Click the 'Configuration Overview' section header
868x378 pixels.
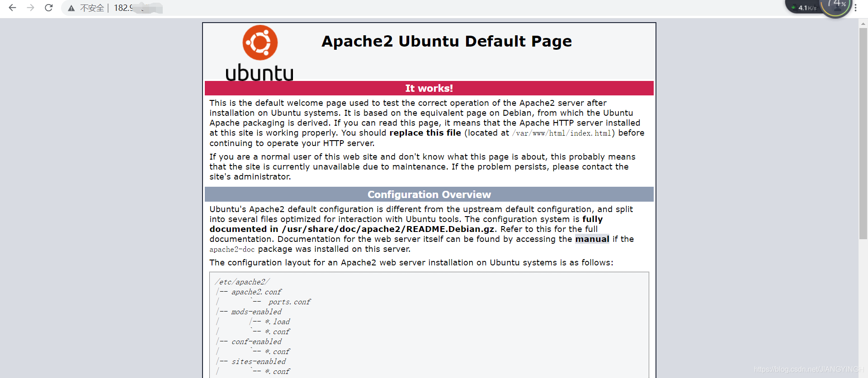point(429,194)
